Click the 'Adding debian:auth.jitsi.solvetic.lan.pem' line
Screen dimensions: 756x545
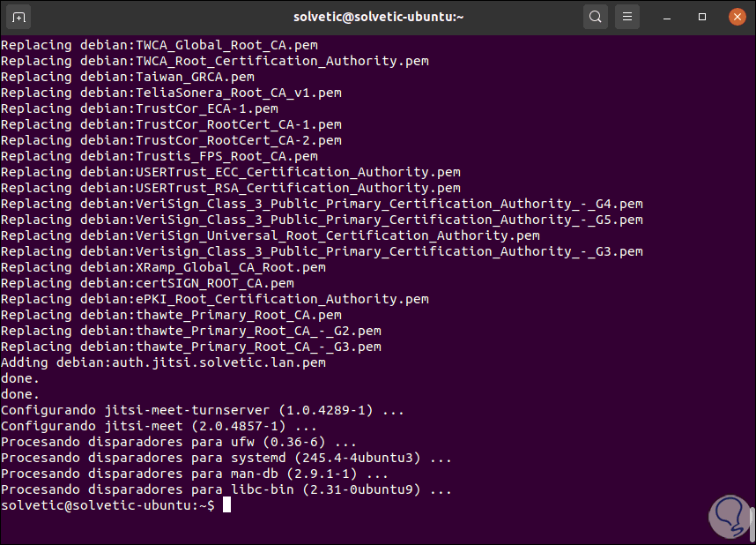coord(164,362)
